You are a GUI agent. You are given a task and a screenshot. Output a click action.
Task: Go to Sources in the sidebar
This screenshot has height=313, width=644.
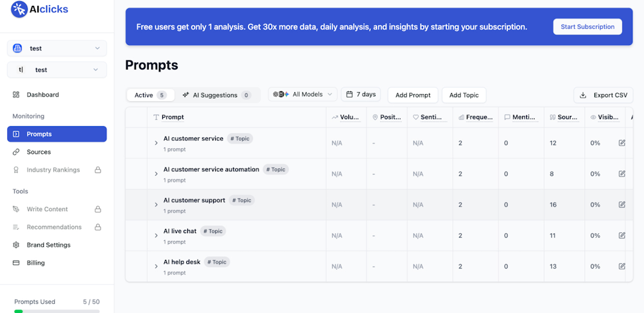point(39,152)
